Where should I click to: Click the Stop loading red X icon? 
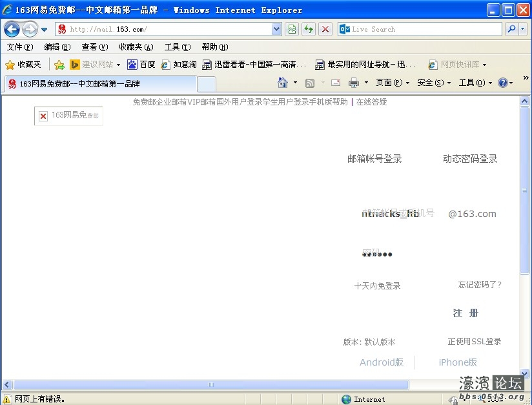click(325, 29)
